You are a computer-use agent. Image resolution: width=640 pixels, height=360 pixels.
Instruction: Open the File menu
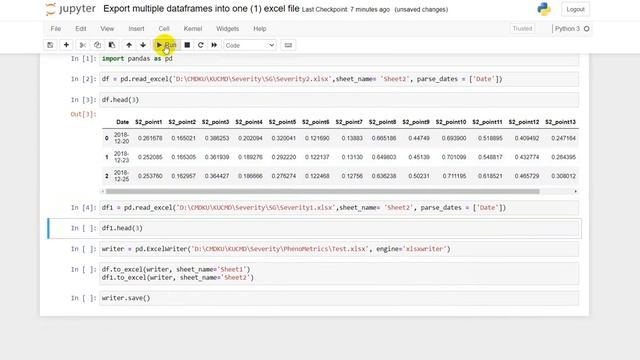[56, 29]
